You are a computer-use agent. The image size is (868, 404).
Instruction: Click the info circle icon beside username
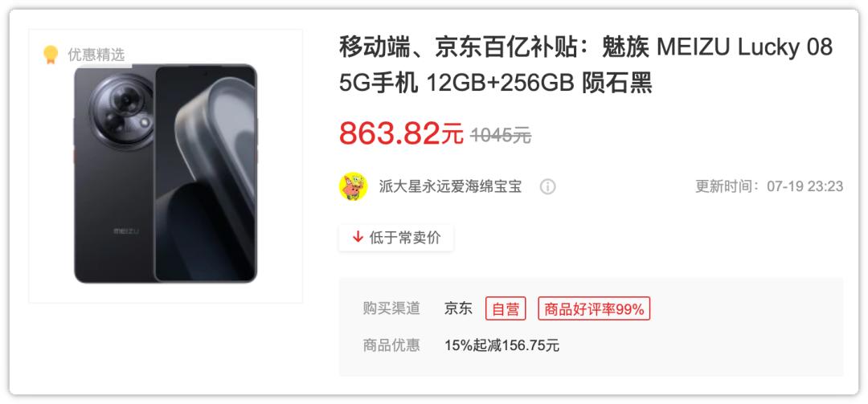(547, 187)
